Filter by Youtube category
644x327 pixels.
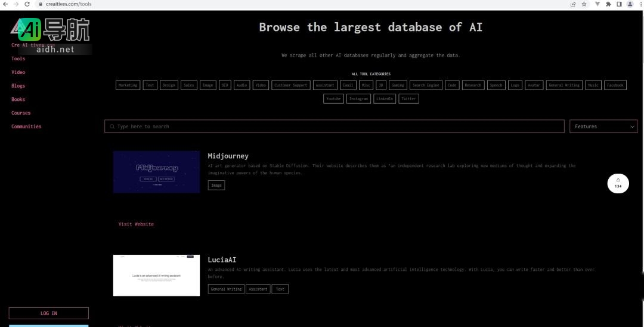tap(333, 99)
